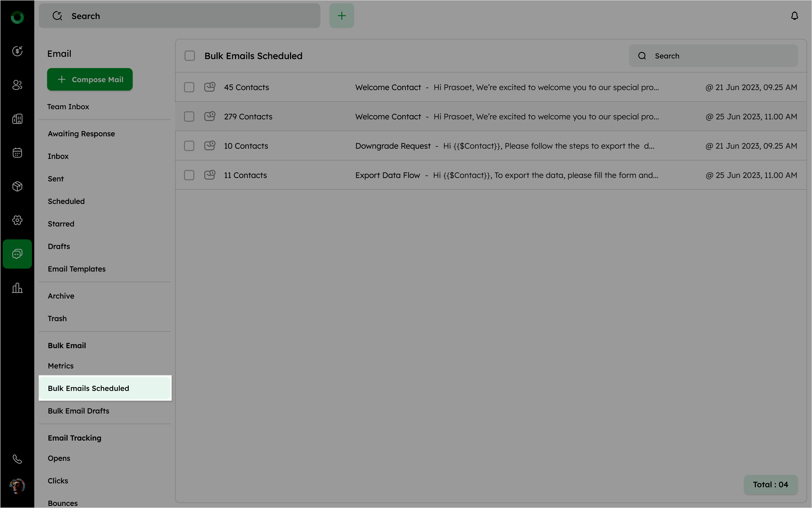Open the user profile avatar
The width and height of the screenshot is (812, 508).
click(x=17, y=486)
